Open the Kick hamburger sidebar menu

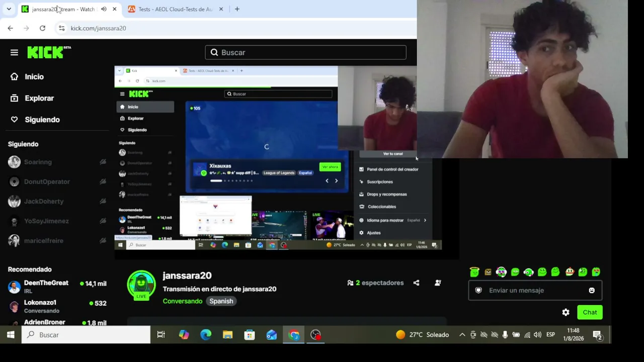click(x=14, y=52)
